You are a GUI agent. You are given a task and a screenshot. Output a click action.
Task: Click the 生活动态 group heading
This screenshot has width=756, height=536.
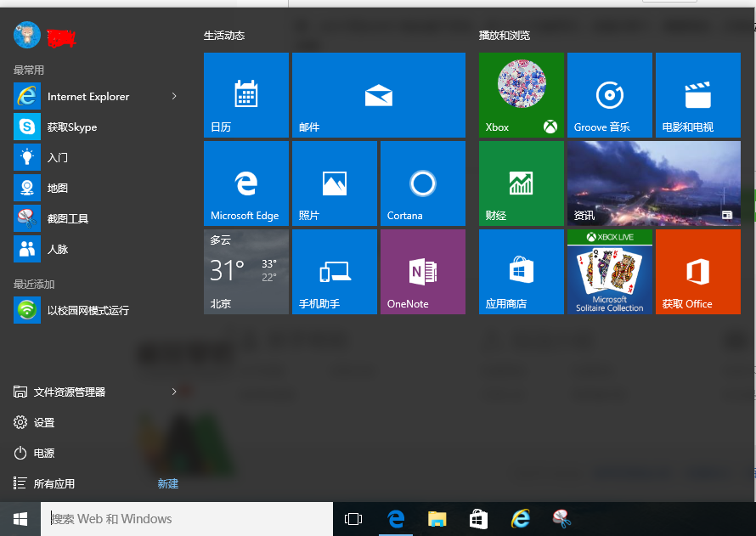(224, 35)
